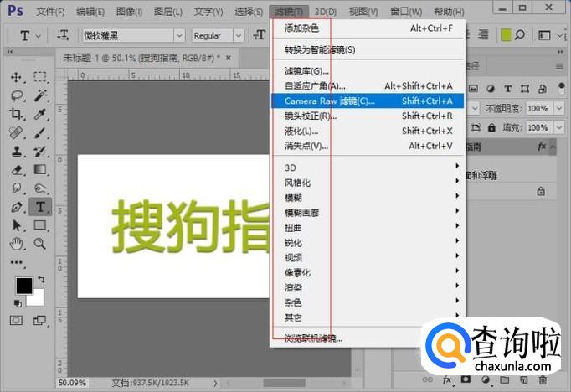This screenshot has width=571, height=392.
Task: Open the 文件(F) menu
Action: 50,12
